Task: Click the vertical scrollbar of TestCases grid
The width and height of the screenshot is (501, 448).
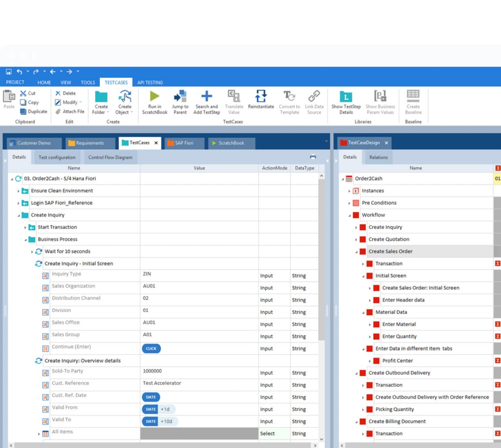Action: tap(321, 285)
